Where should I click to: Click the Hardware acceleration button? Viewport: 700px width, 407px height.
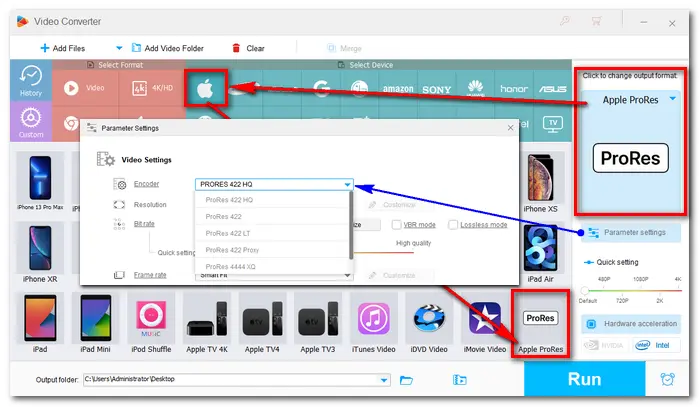click(631, 324)
